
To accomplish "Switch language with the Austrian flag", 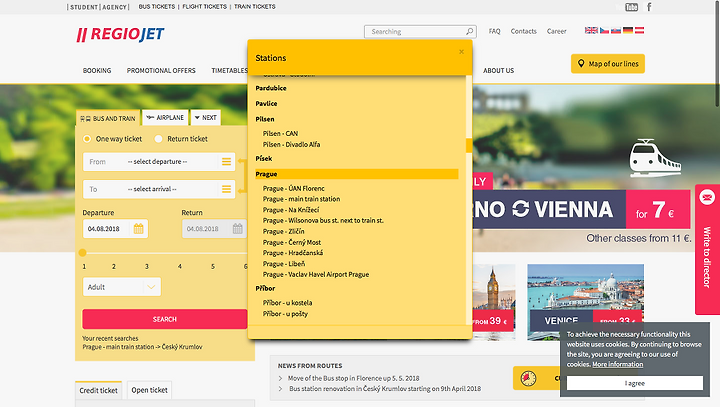I will coord(639,30).
